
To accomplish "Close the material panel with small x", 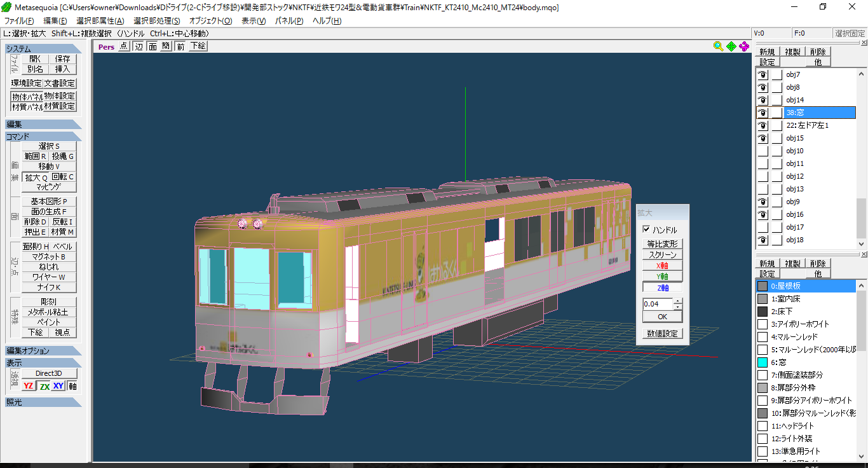I will tap(864, 255).
